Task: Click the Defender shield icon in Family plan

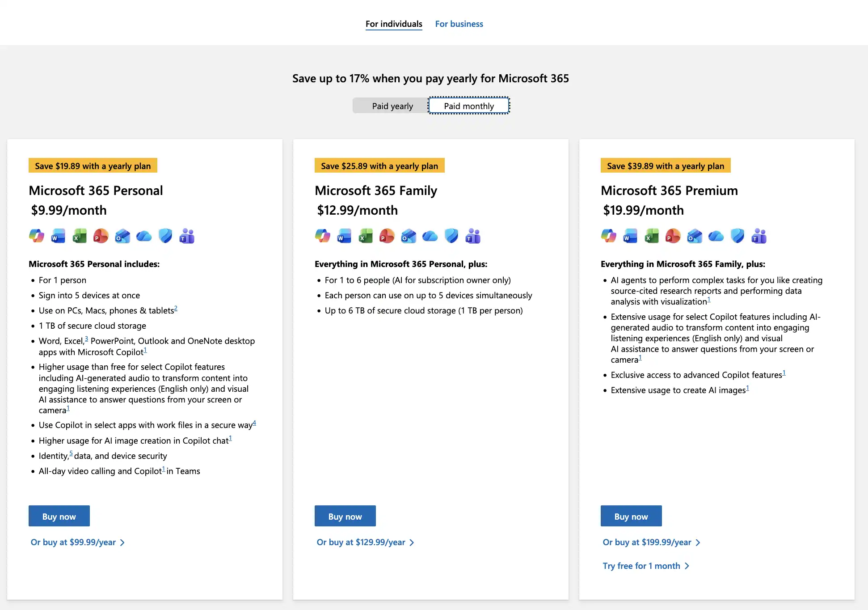Action: point(451,236)
